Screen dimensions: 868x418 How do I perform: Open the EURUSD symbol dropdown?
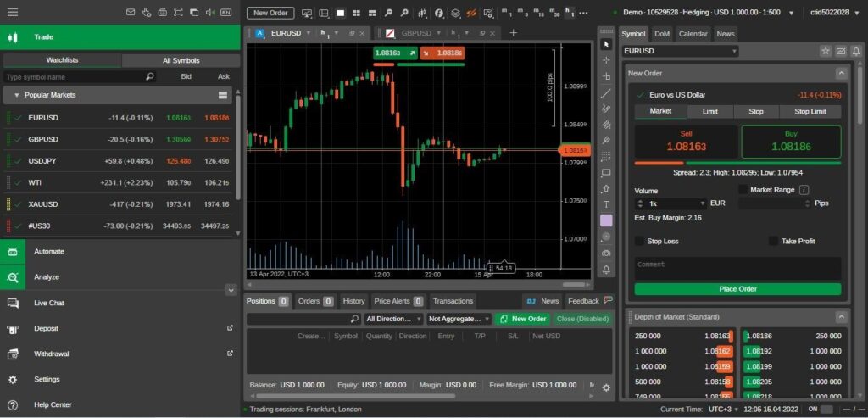[x=681, y=51]
